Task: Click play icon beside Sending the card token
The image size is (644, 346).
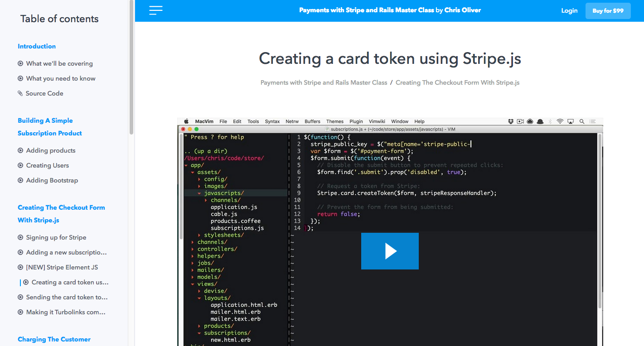Action: (x=20, y=297)
